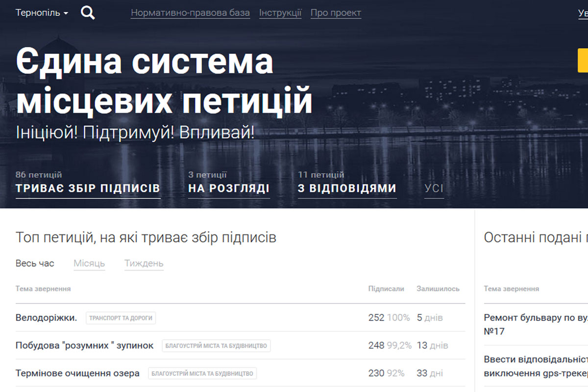The width and height of the screenshot is (588, 392).
Task: Filter top petitions by Весь час
Action: point(35,263)
